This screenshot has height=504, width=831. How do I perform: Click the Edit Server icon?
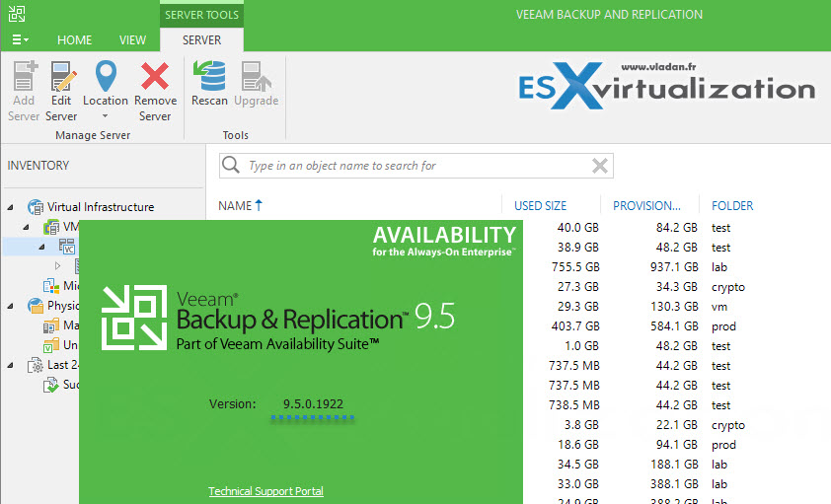click(x=62, y=76)
